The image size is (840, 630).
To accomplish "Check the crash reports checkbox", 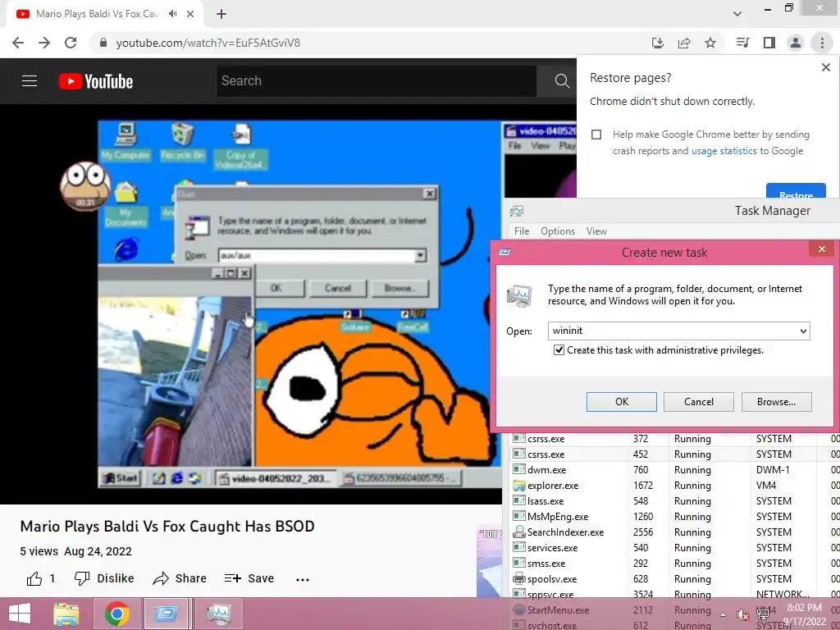I will point(596,135).
